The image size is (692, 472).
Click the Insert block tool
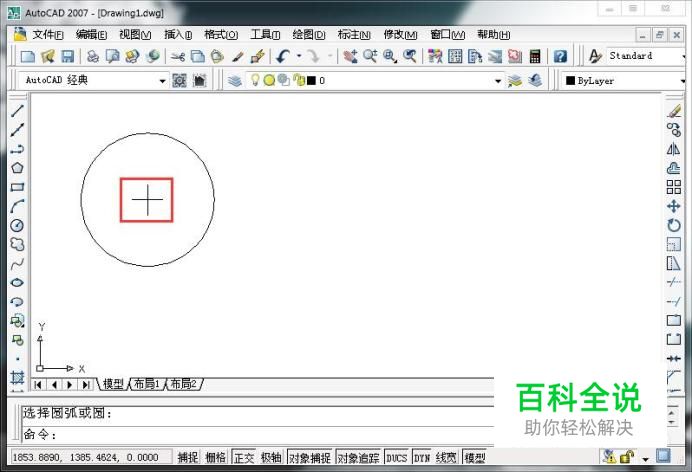17,321
